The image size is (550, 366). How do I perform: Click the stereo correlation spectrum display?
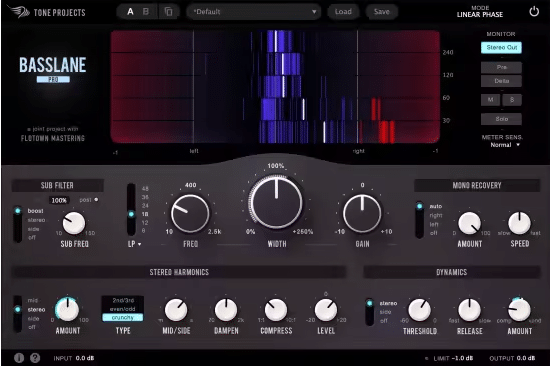pos(275,87)
